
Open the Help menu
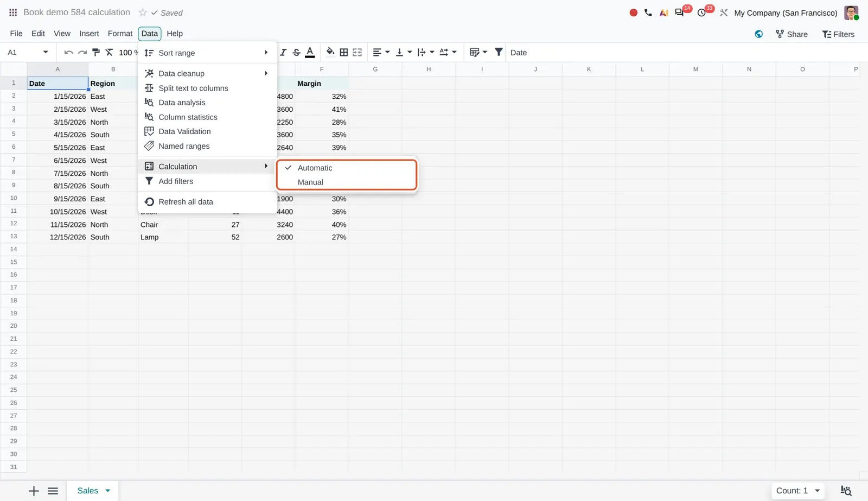175,34
